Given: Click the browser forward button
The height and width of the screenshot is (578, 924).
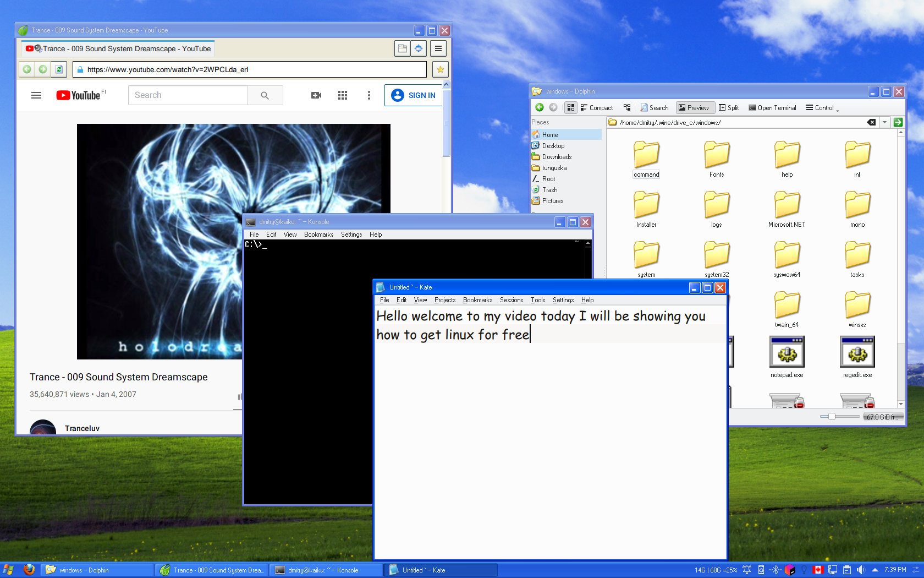Looking at the screenshot, I should [42, 69].
